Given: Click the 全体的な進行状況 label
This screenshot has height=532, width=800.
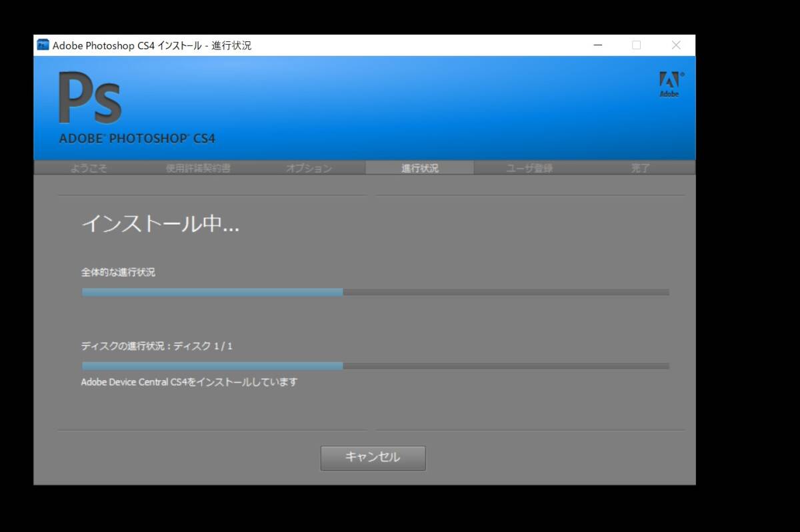Looking at the screenshot, I should point(118,272).
